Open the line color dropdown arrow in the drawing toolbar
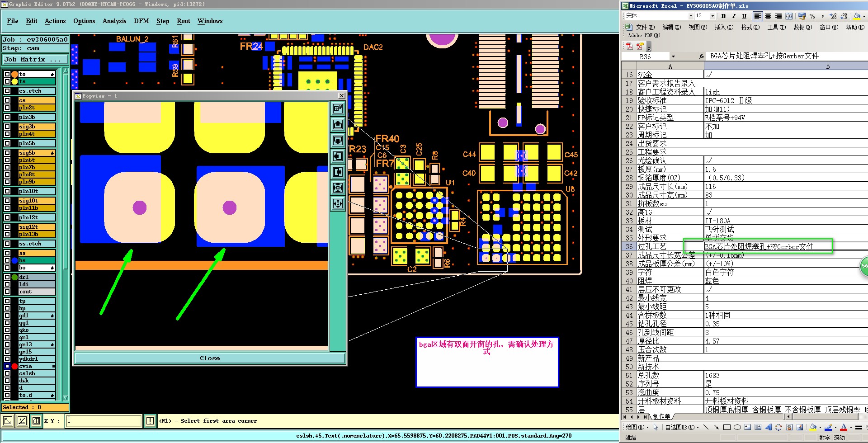Viewport: 868px width, 443px height. click(835, 427)
